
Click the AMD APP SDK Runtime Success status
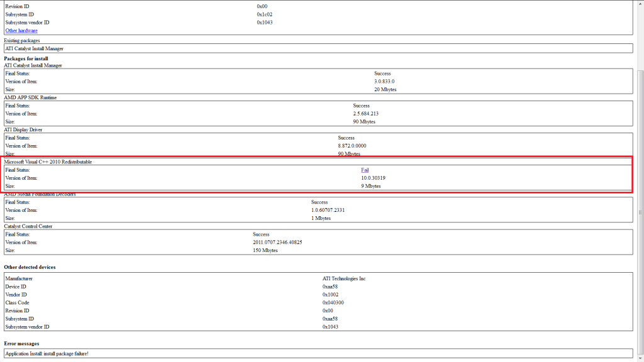coord(361,106)
